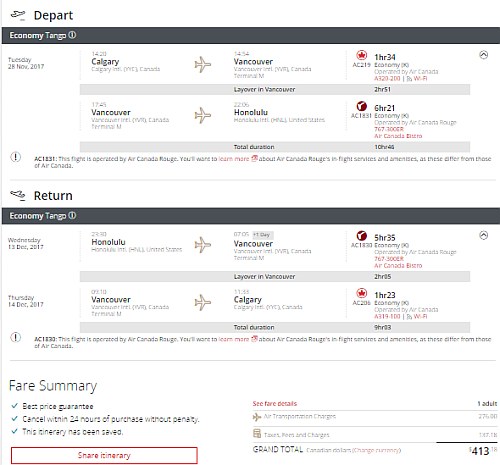
Task: Click the Layover in Vancouver 2hr05 row
Action: pyautogui.click(x=275, y=277)
